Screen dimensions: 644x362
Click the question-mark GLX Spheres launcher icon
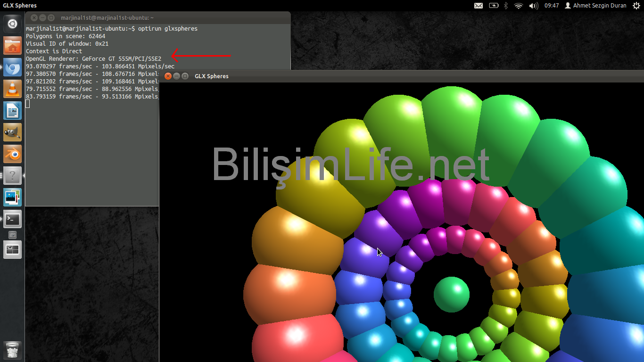(x=12, y=176)
